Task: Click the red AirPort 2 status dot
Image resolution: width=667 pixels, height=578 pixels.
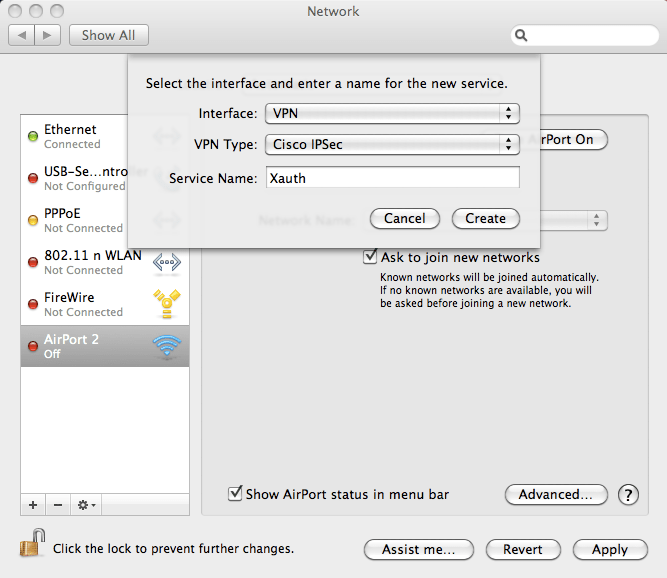Action: pos(33,346)
